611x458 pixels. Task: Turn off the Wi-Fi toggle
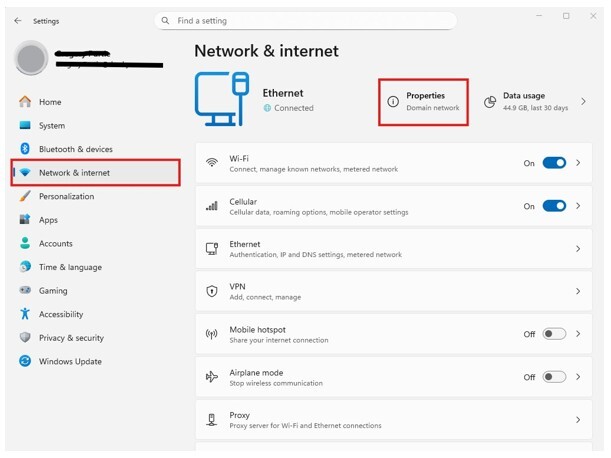554,163
